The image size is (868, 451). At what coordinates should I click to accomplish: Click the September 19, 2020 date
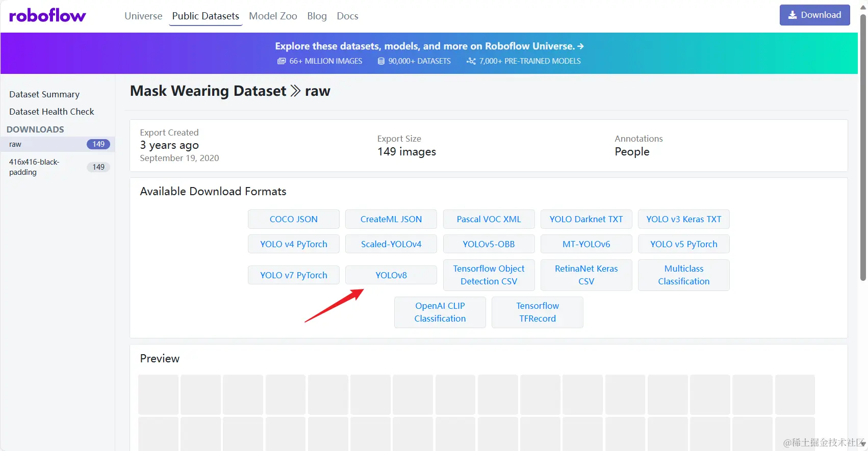pyautogui.click(x=180, y=158)
